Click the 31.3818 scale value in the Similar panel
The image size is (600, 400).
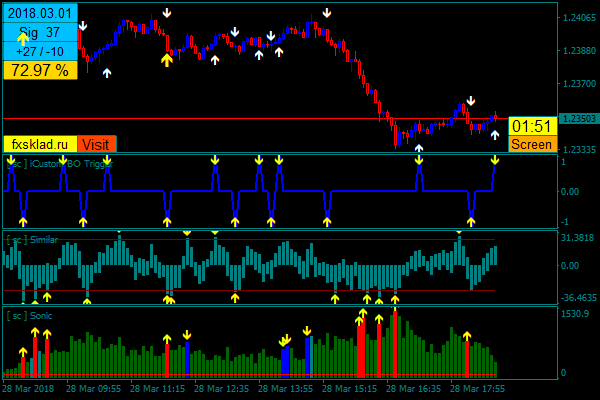[x=578, y=238]
